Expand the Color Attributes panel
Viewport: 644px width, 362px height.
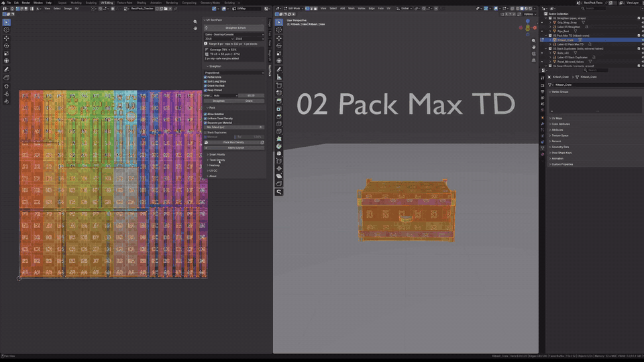tap(560, 124)
